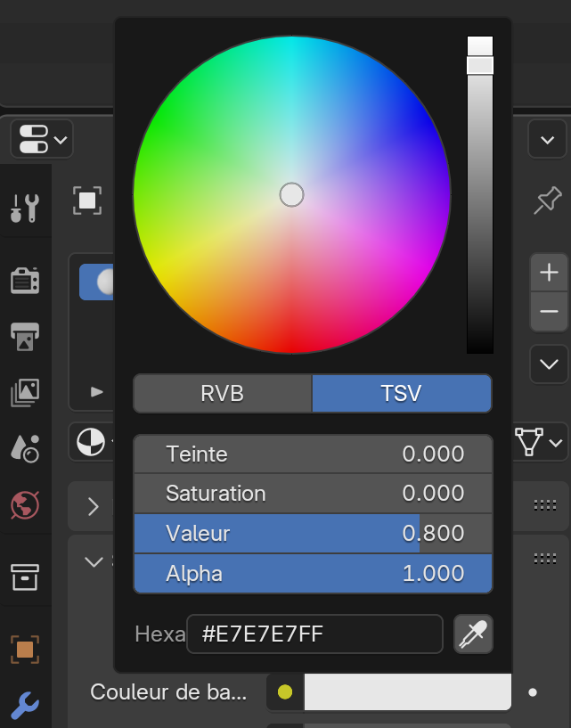
Task: Click the Valeur slider field
Action: 313,534
